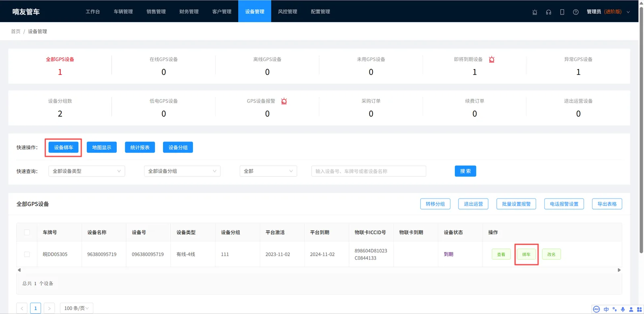Open the alarm siren icon in header
The width and height of the screenshot is (644, 314).
point(535,12)
